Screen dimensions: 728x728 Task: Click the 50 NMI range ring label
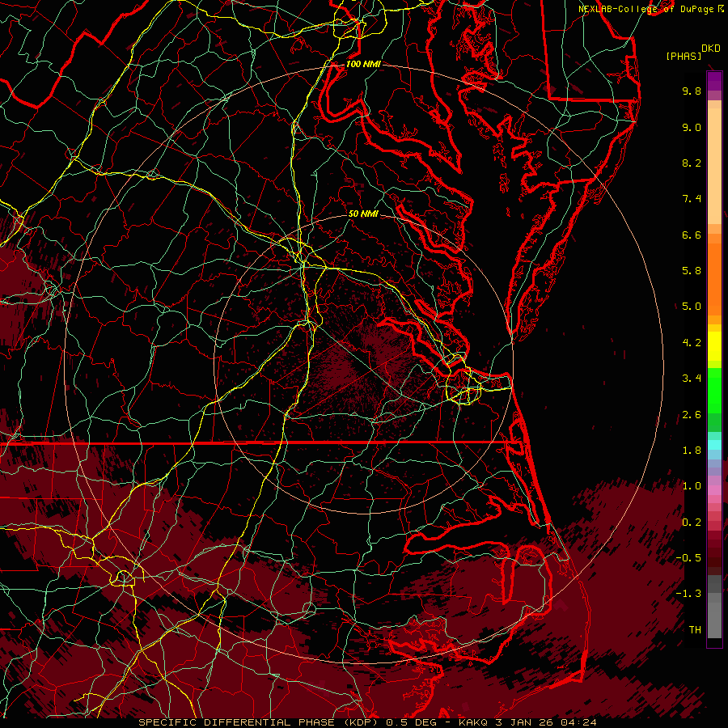pyautogui.click(x=363, y=214)
